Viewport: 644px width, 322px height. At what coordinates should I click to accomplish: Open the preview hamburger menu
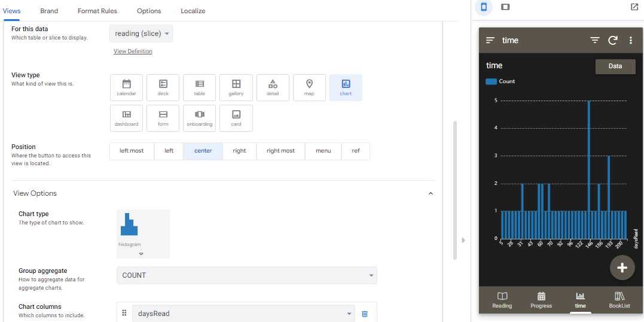[490, 40]
